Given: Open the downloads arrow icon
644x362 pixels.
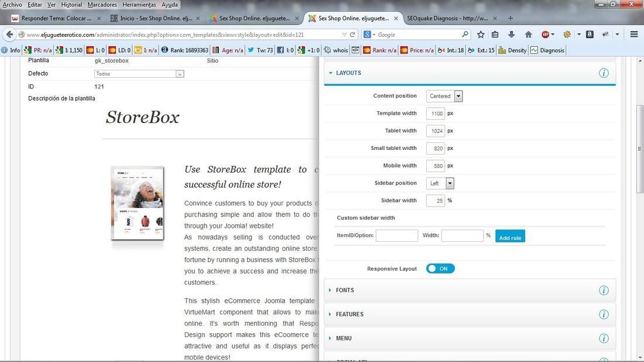Looking at the screenshot, I should 511,35.
